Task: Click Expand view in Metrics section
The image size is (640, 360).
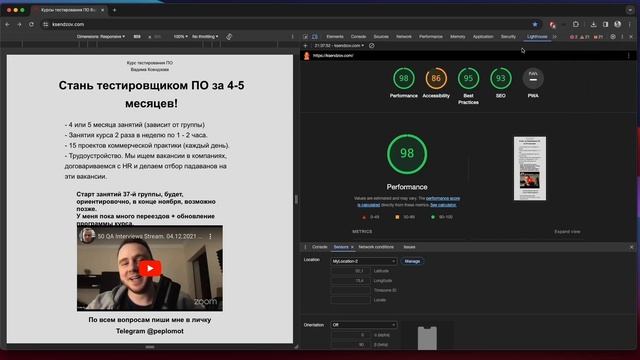Action: pos(567,232)
